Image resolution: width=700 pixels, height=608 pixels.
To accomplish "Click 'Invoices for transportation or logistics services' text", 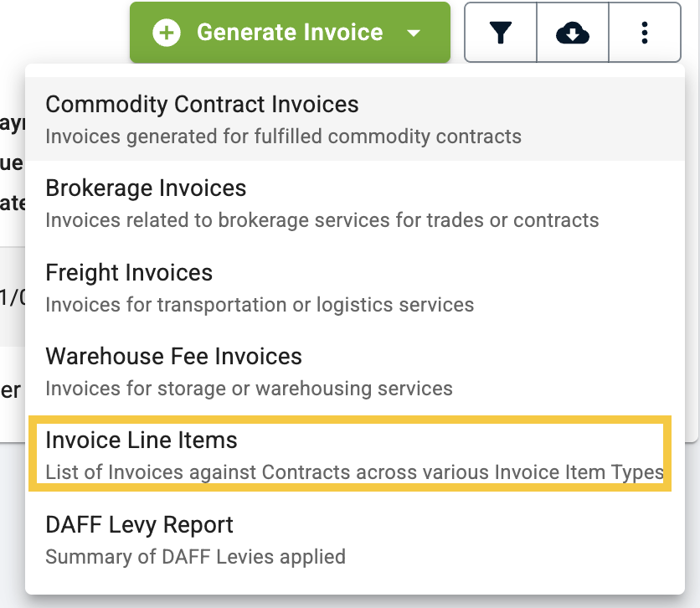I will [260, 305].
